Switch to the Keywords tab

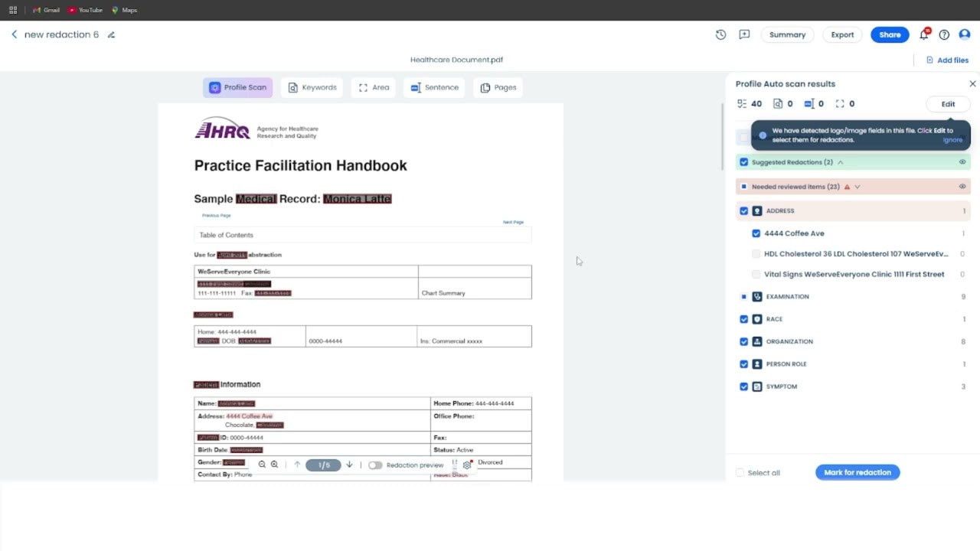[312, 87]
